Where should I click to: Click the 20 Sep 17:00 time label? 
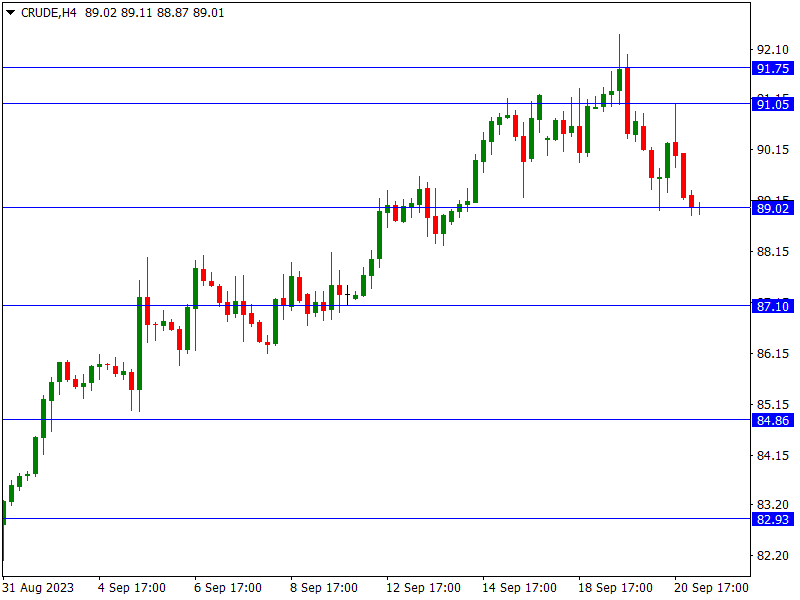tap(711, 588)
